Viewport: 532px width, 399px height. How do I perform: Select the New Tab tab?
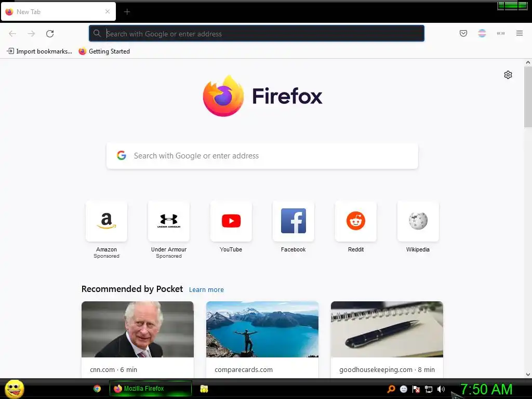58,11
